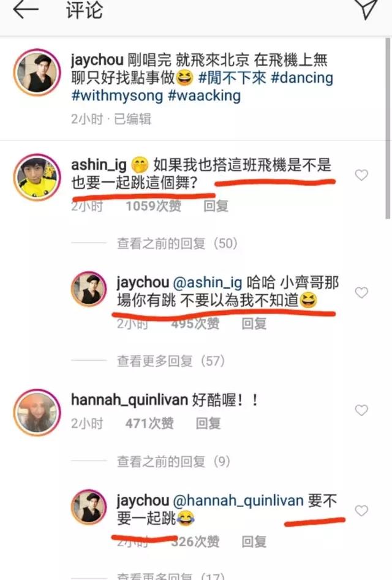Screen dimensions: 392x580
Task: Tap 回复 under ashin_ig's comment
Action: click(x=216, y=206)
